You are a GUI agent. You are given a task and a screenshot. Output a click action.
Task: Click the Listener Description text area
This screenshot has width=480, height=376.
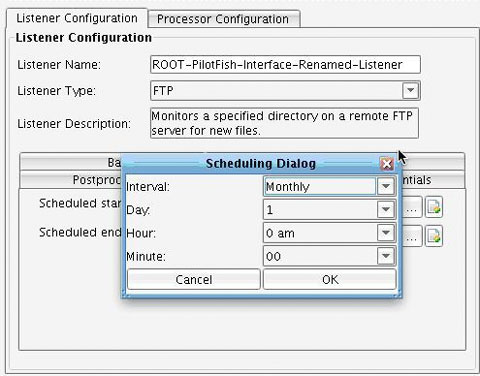pos(284,123)
